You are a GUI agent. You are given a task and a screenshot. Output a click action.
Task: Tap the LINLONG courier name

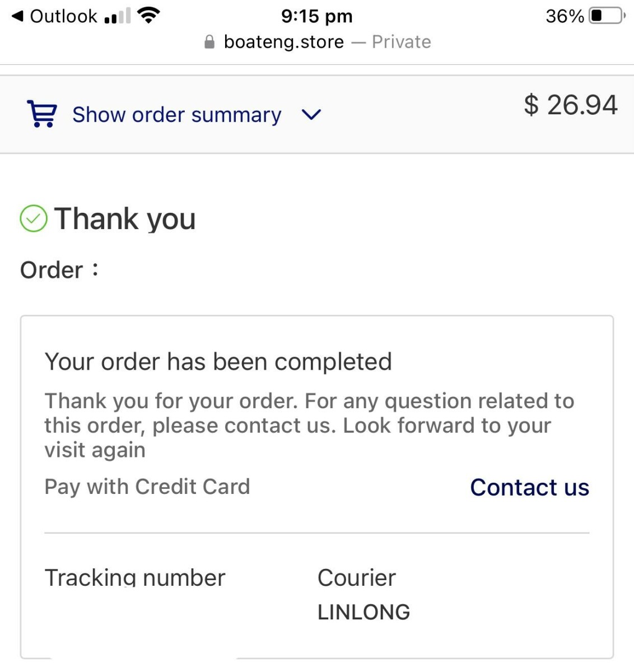click(x=363, y=612)
